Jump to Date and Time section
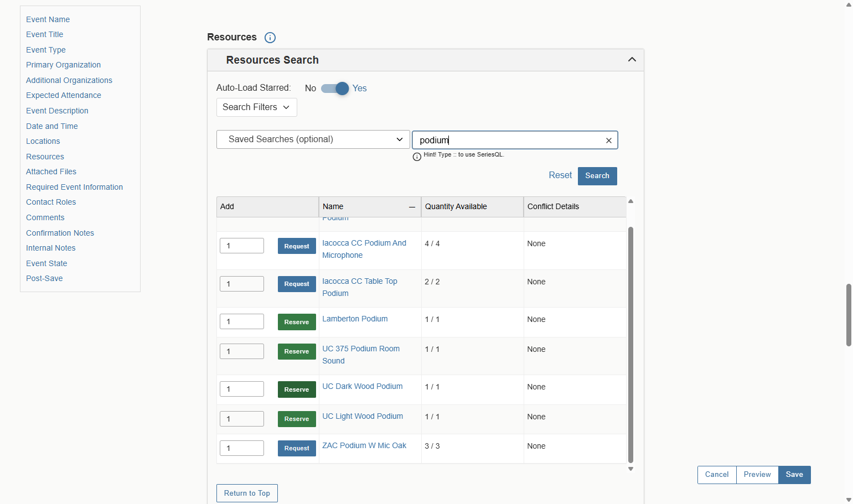Viewport: 853px width, 504px height. pyautogui.click(x=52, y=126)
